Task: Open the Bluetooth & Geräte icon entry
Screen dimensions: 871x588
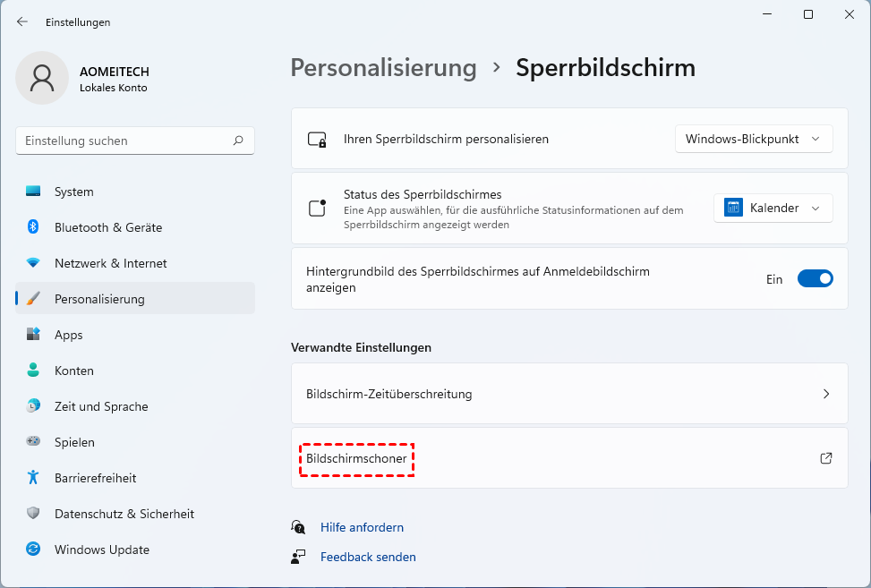Action: (x=33, y=227)
